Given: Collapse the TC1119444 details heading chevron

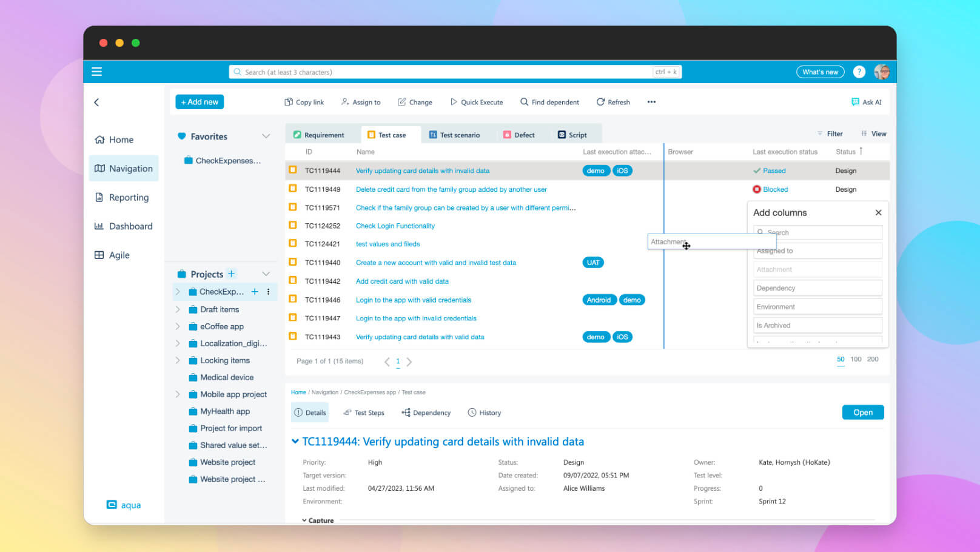Looking at the screenshot, I should coord(295,442).
